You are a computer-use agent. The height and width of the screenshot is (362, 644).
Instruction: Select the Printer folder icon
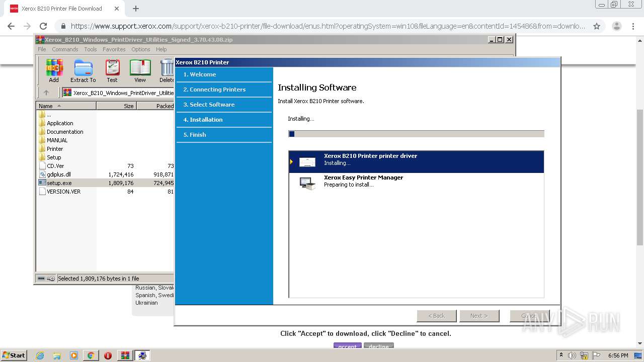pos(42,149)
